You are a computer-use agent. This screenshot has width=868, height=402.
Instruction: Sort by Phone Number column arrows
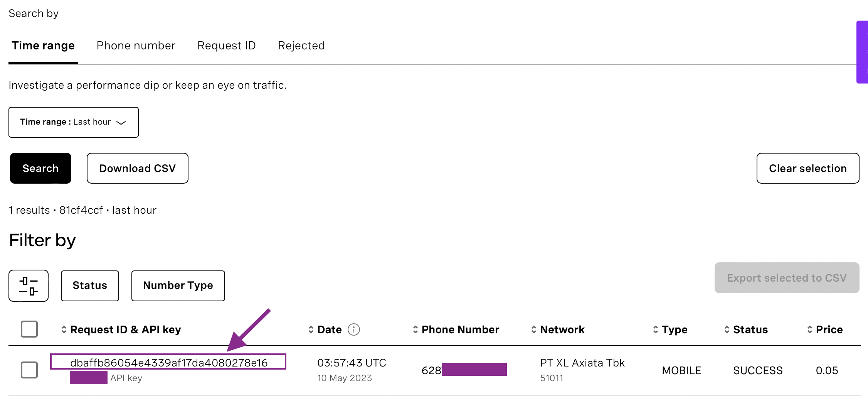[x=415, y=329]
